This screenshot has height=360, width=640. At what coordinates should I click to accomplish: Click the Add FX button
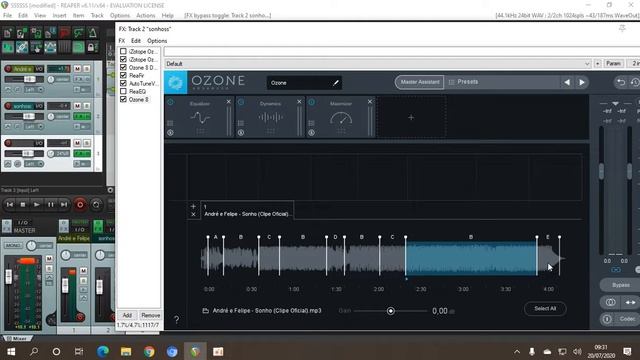[x=127, y=315]
